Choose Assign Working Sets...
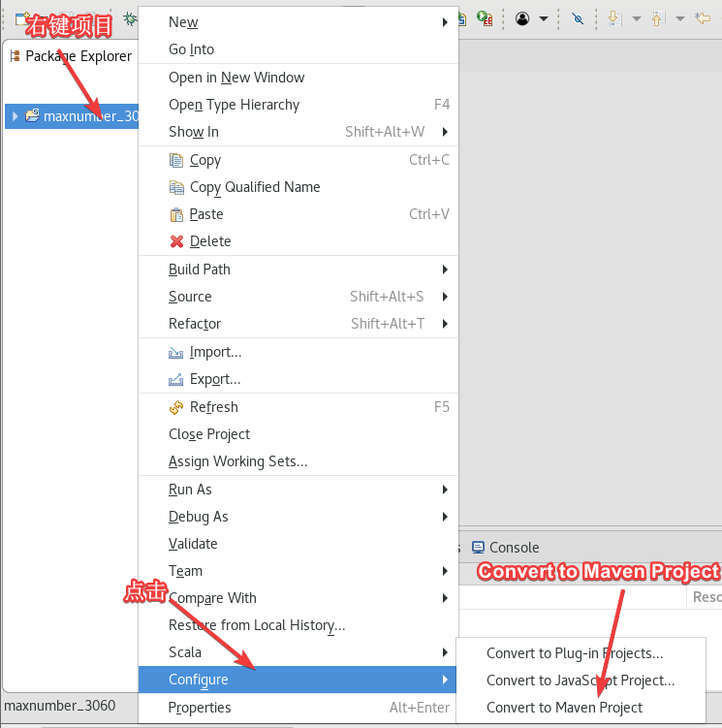The height and width of the screenshot is (728, 722). pyautogui.click(x=298, y=461)
